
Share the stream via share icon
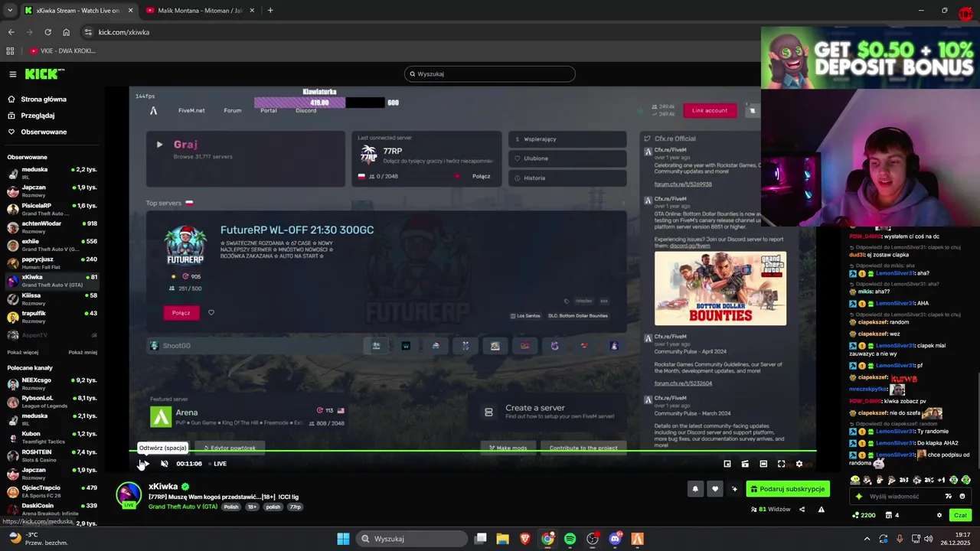point(802,510)
